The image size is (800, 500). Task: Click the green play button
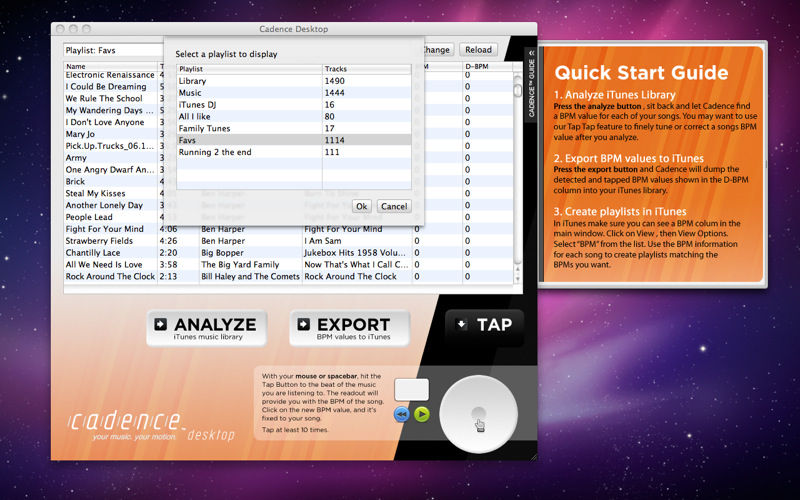pos(421,414)
